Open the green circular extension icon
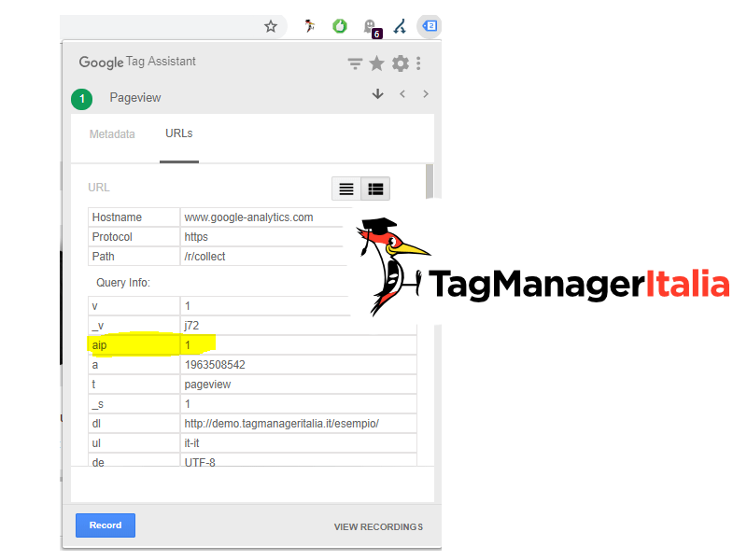The image size is (747, 560). (x=340, y=26)
